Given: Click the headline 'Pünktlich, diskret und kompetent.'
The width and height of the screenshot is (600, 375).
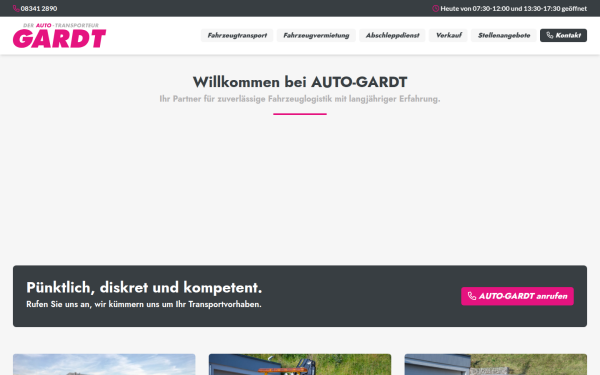Looking at the screenshot, I should 144,287.
